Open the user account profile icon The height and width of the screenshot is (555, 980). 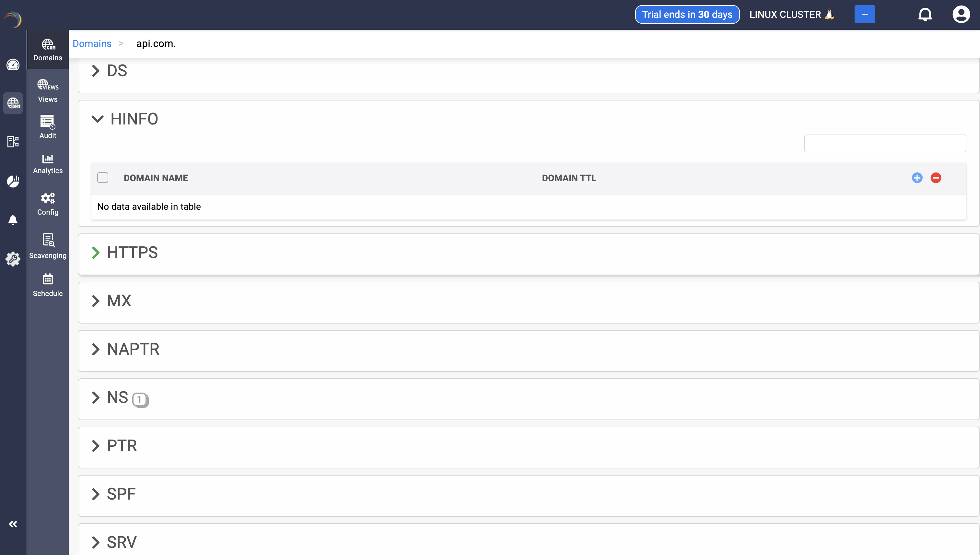(x=961, y=15)
